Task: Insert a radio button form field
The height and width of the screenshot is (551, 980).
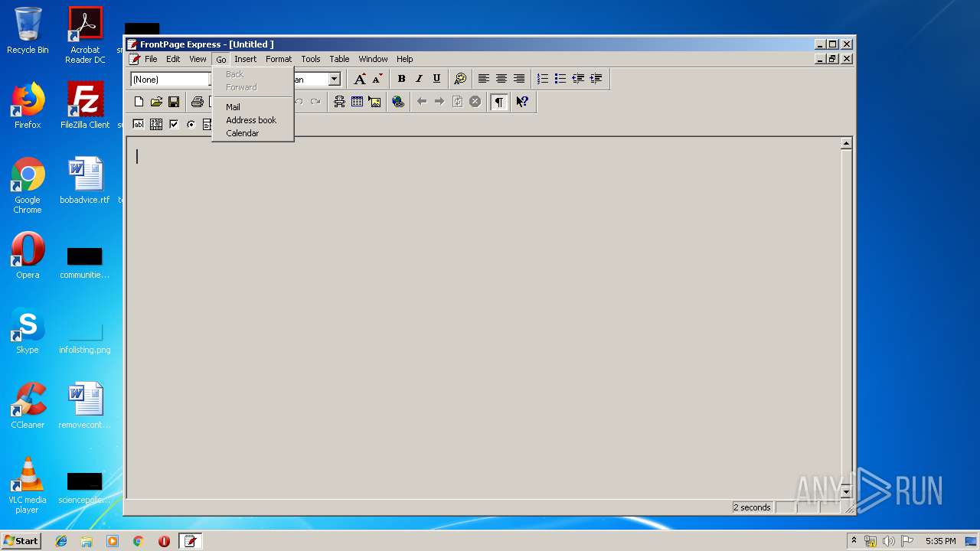Action: click(x=191, y=124)
